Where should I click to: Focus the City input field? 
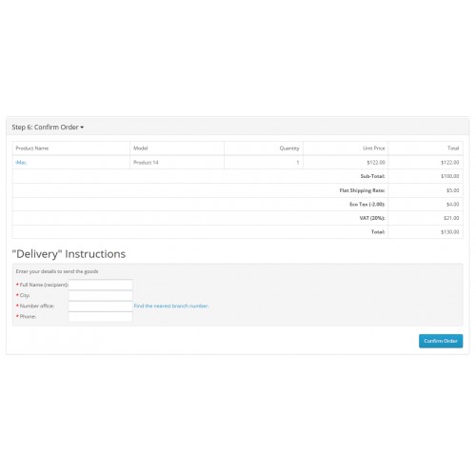point(100,295)
